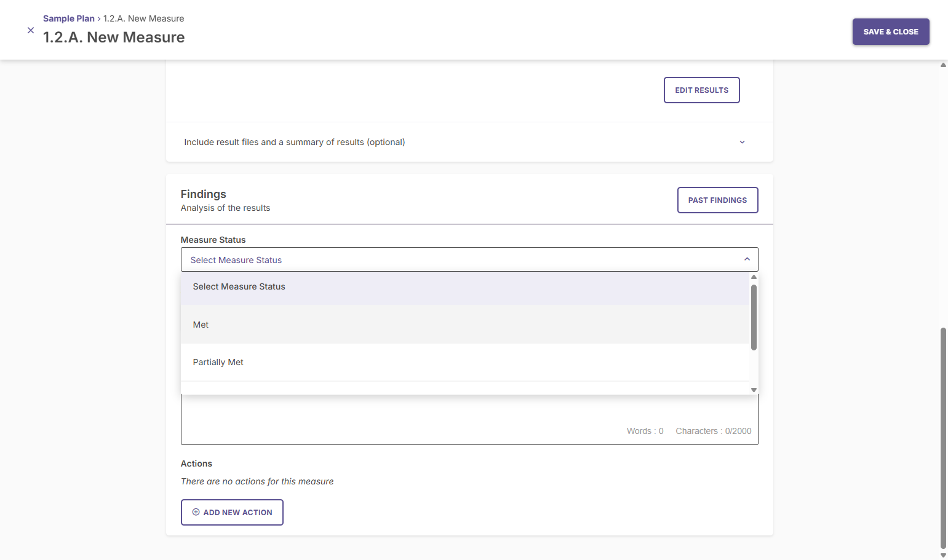This screenshot has height=560, width=948.
Task: Click the main page scrollbar thumb
Action: click(943, 438)
